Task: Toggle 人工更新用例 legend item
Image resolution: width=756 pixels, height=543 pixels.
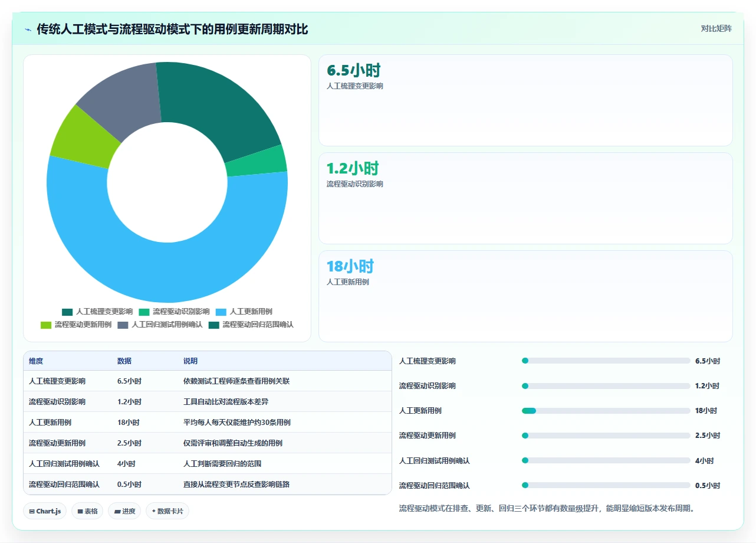Action: pyautogui.click(x=244, y=312)
